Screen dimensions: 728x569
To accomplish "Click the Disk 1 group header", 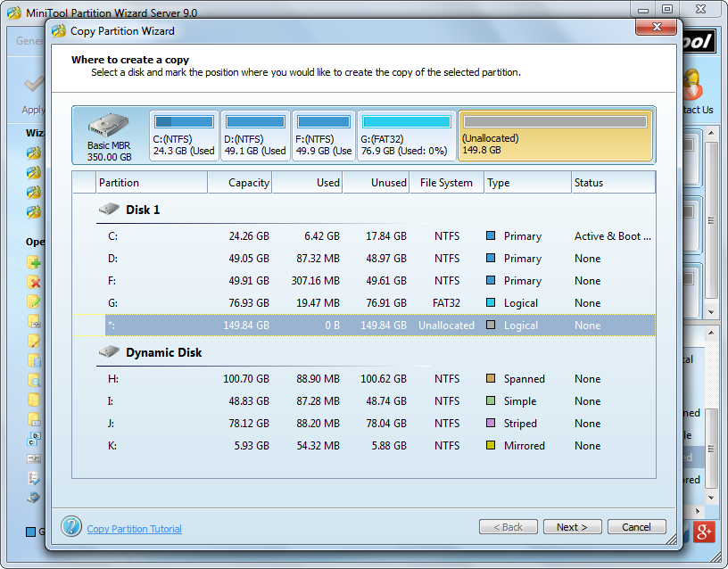I will tap(143, 210).
